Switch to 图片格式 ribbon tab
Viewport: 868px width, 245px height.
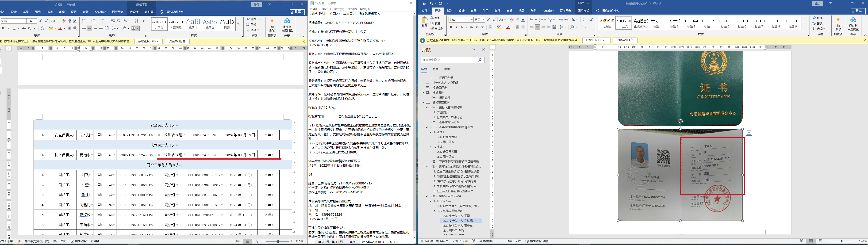[x=584, y=11]
